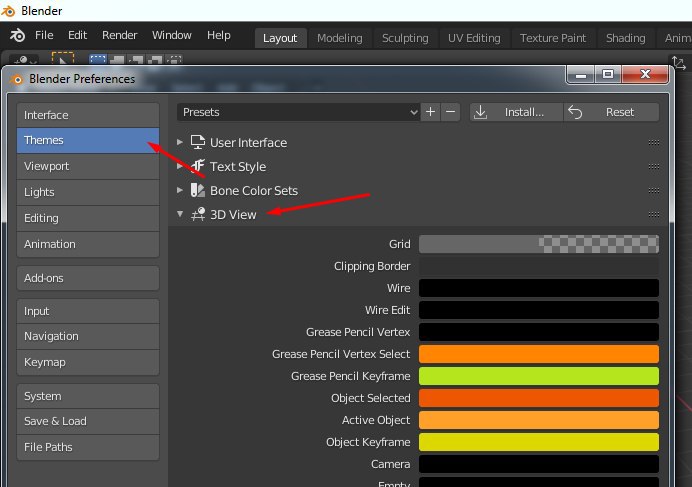Select the Themes preferences section

coord(88,140)
